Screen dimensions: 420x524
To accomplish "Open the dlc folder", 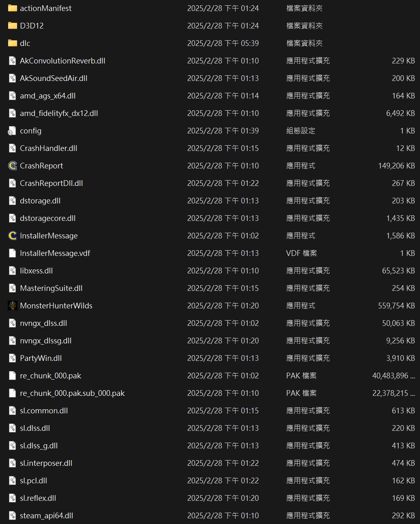I will 12,43.
